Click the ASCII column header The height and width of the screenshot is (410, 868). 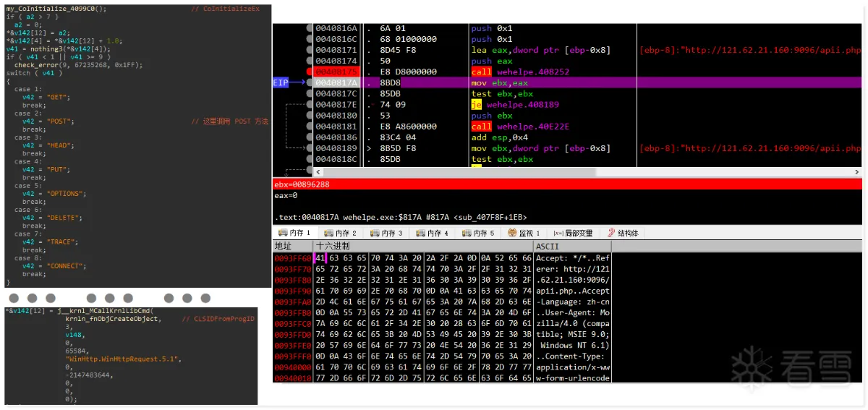click(x=548, y=246)
